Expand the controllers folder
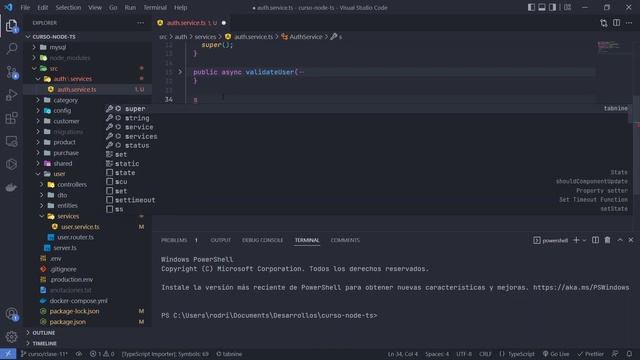The height and width of the screenshot is (360, 640). 72,184
